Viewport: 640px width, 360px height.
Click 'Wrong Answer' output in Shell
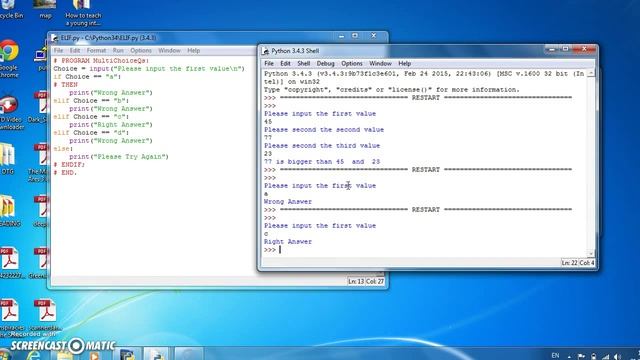click(288, 202)
